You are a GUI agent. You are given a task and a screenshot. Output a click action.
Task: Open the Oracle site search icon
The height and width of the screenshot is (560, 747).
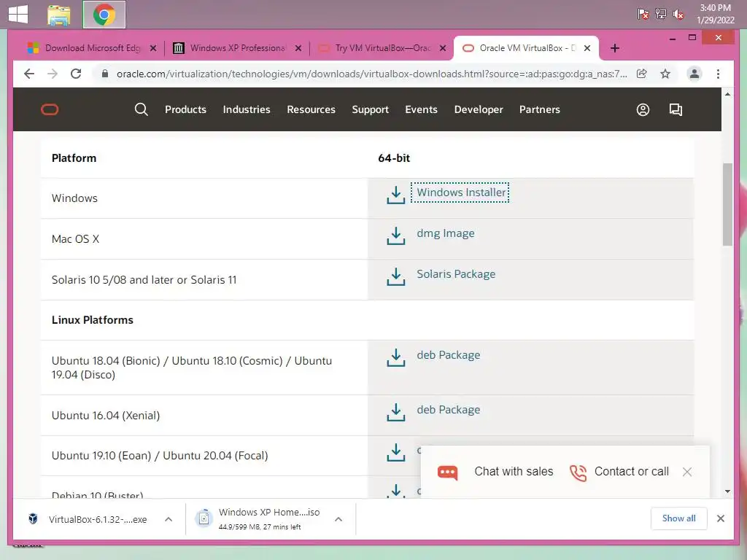point(141,109)
